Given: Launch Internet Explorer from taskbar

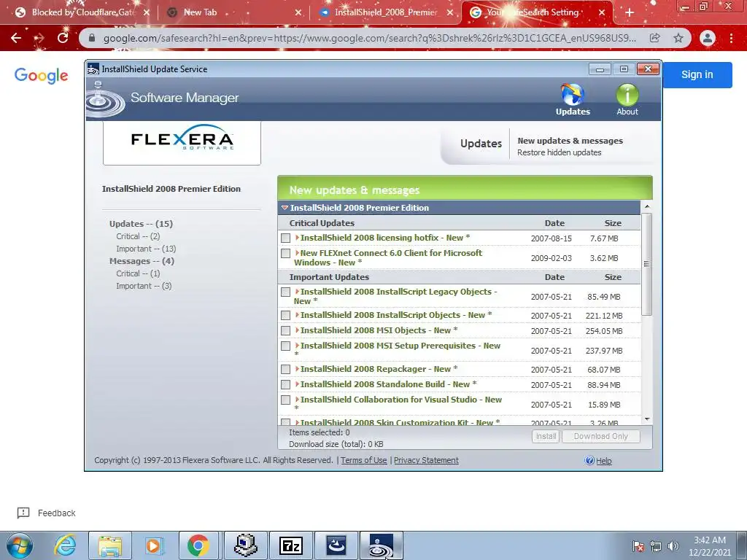Looking at the screenshot, I should (65, 545).
